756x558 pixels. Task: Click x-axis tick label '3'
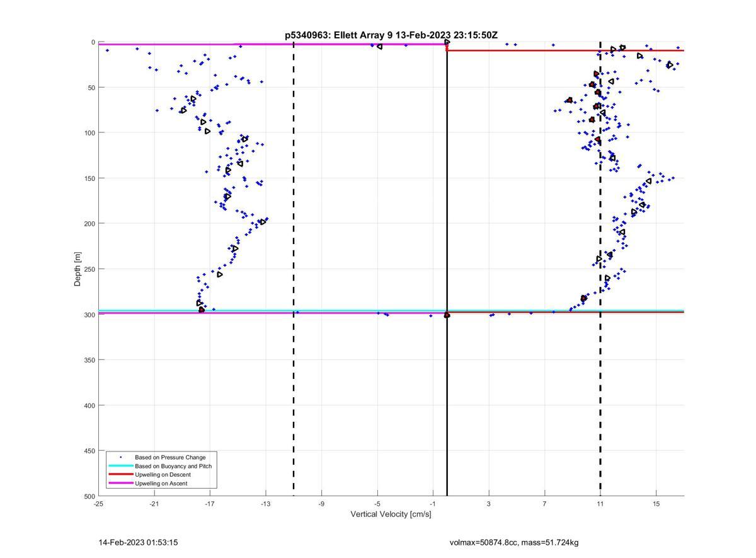pos(489,504)
